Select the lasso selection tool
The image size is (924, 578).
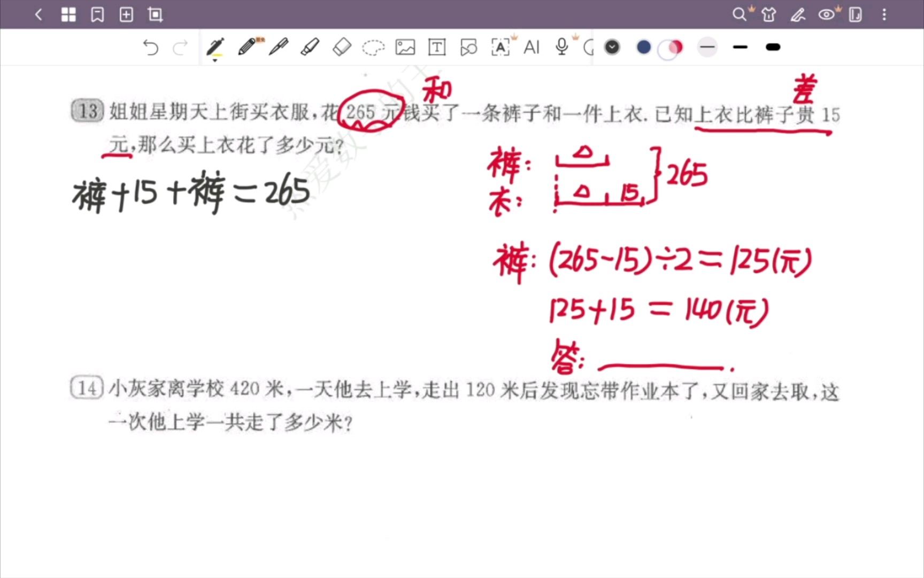point(373,48)
